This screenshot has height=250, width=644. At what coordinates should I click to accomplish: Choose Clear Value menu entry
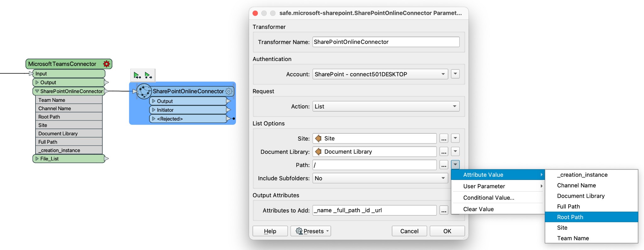pyautogui.click(x=497, y=209)
